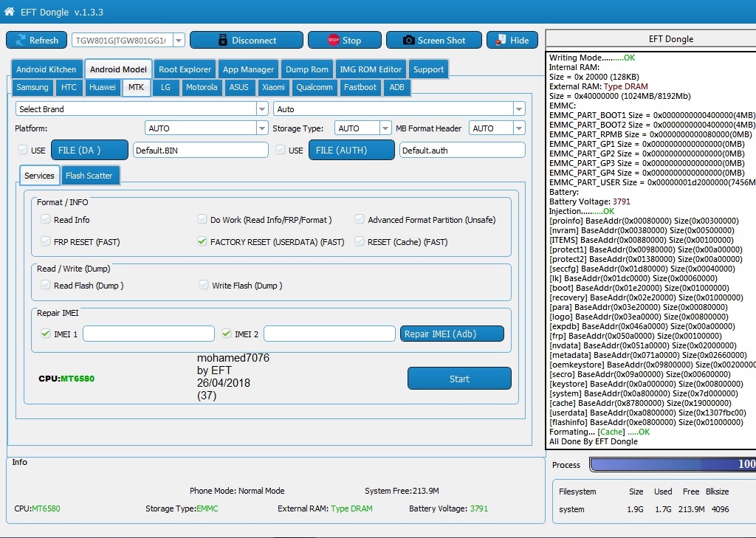
Task: Select the MTK brand tab
Action: coord(136,87)
